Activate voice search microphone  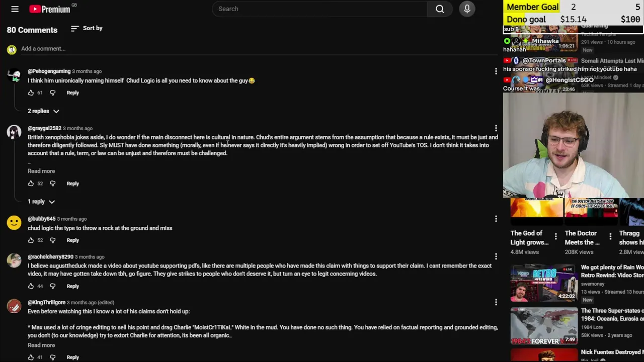click(467, 9)
